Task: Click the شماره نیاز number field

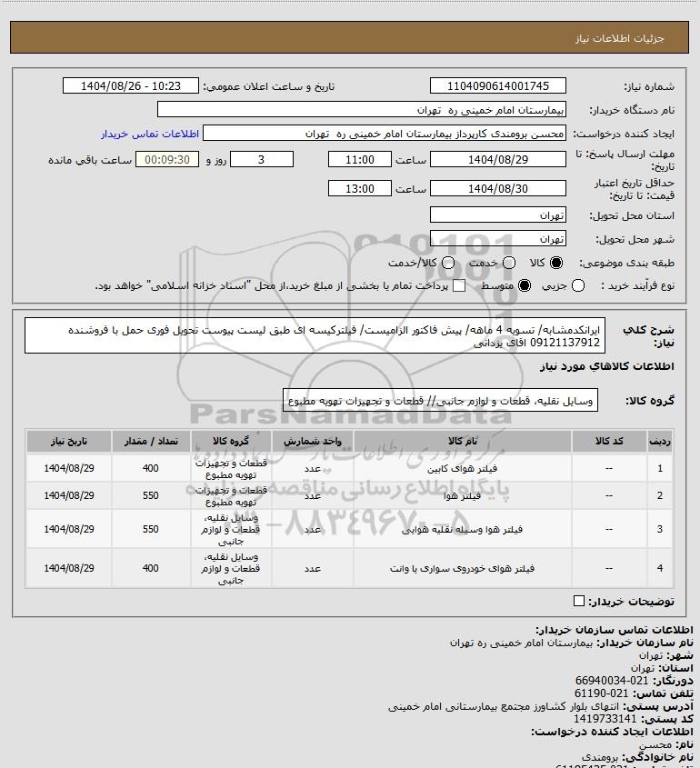Action: pos(497,85)
